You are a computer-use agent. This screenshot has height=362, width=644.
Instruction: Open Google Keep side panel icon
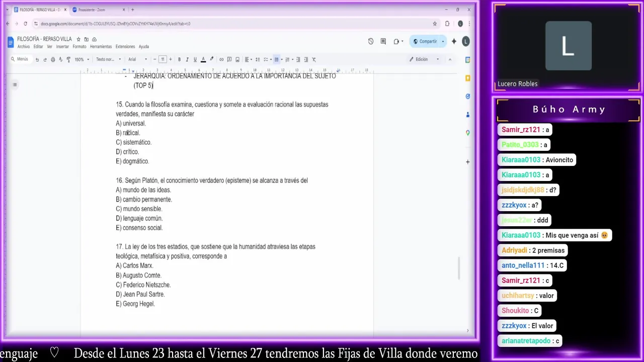(x=467, y=78)
